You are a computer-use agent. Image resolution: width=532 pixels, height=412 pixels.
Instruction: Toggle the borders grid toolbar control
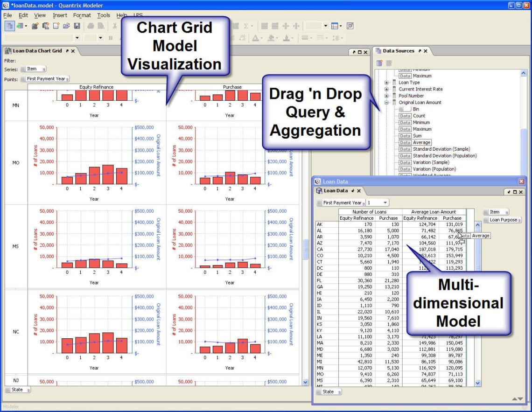[x=335, y=26]
